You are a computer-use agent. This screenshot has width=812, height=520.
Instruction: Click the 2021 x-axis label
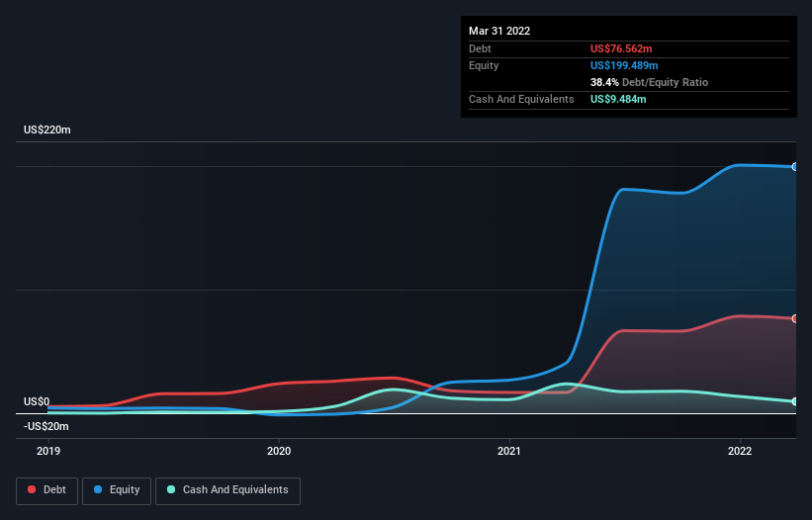[509, 451]
